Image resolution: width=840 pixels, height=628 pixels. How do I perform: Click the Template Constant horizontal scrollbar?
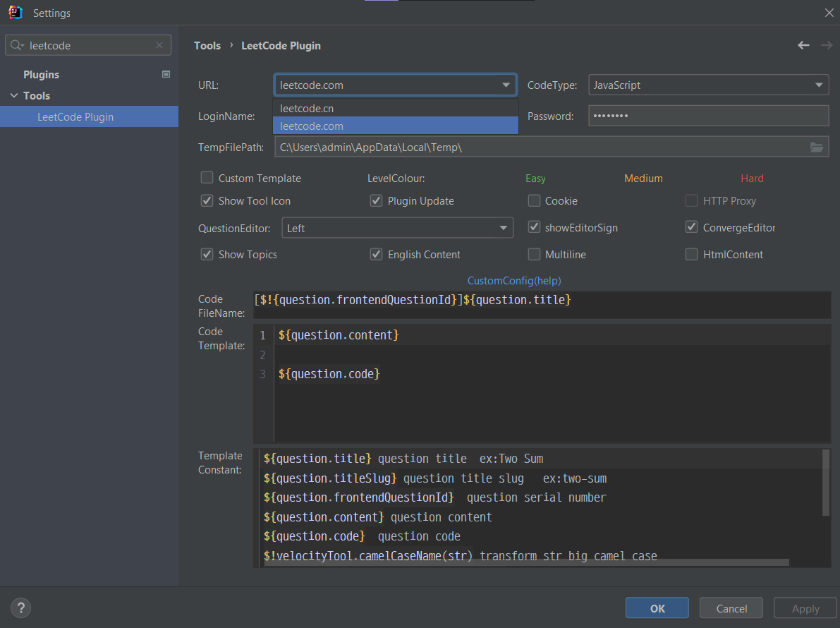click(x=527, y=562)
